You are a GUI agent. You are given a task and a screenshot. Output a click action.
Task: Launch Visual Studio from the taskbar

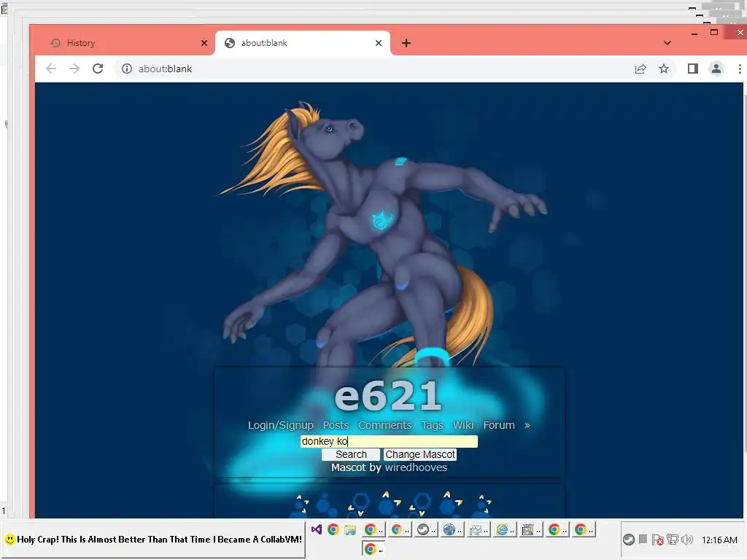tap(317, 529)
